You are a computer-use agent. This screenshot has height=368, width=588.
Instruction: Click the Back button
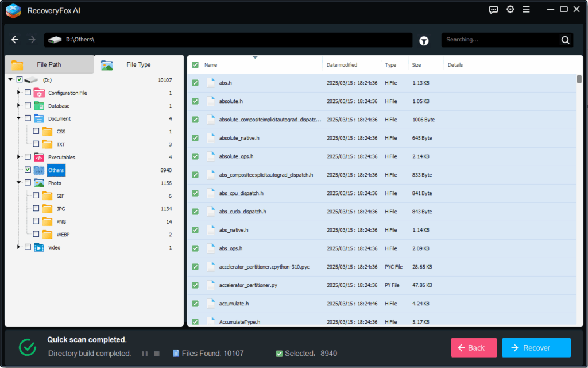pyautogui.click(x=474, y=348)
